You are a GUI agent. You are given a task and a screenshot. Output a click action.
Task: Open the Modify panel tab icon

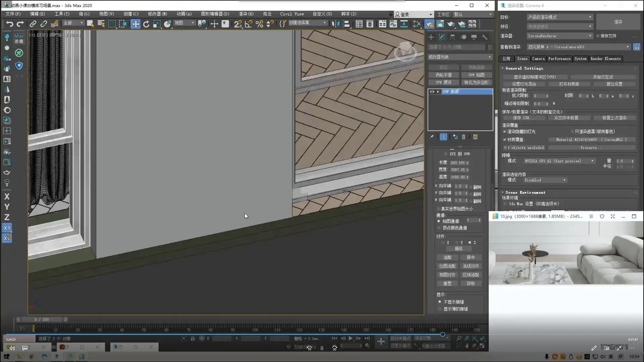pos(442,37)
